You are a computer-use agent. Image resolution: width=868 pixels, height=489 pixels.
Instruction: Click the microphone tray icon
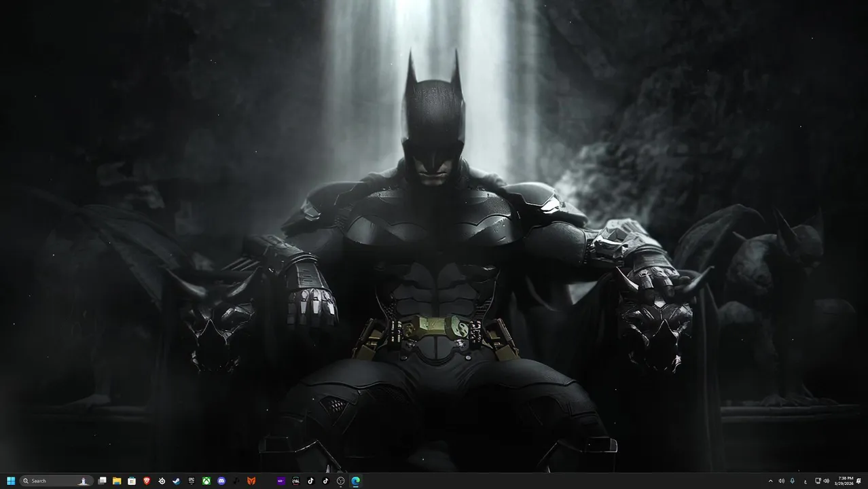tap(793, 481)
